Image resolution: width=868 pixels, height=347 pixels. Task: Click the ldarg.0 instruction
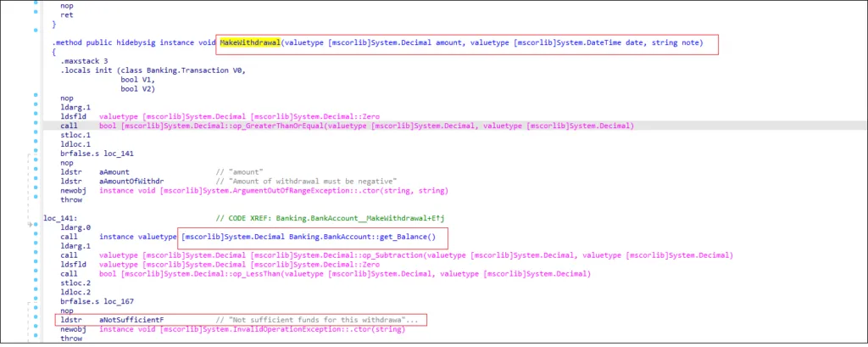[77, 228]
